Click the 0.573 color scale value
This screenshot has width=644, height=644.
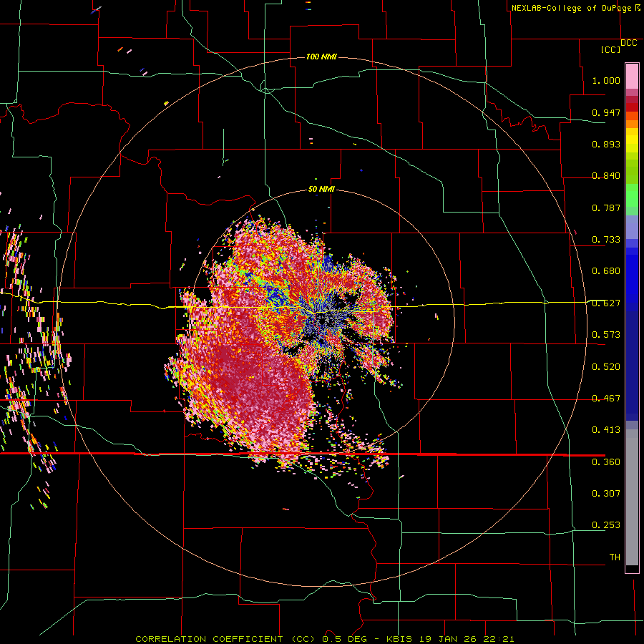click(606, 335)
